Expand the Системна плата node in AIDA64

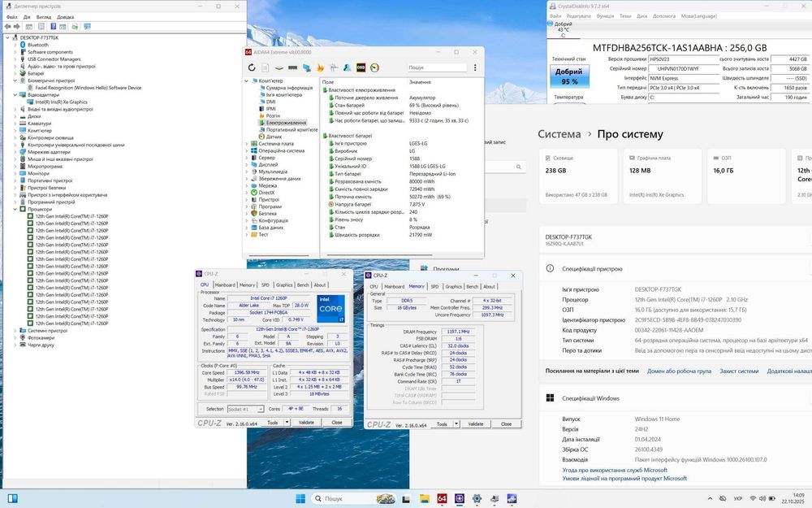point(247,144)
